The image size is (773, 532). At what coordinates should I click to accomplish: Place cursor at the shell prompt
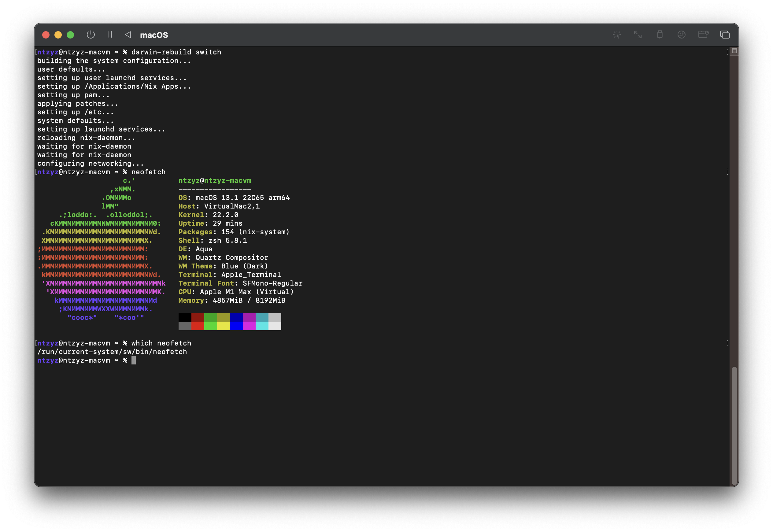coord(134,360)
